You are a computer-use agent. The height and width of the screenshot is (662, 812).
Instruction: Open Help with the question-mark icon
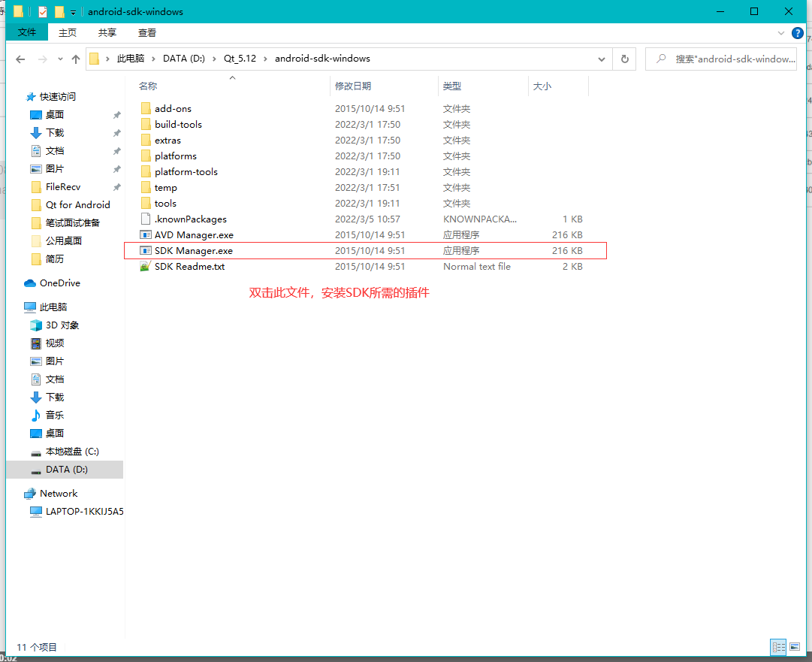[798, 33]
